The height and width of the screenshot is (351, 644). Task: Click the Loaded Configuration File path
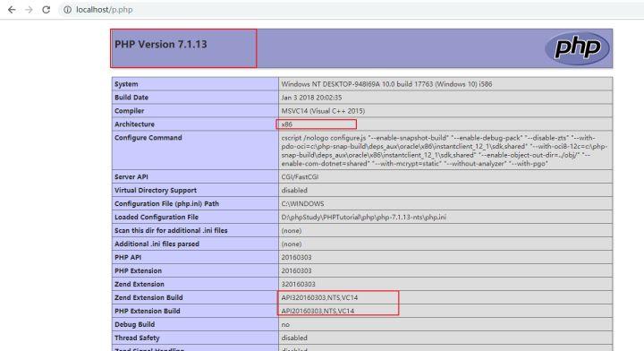[x=363, y=217]
